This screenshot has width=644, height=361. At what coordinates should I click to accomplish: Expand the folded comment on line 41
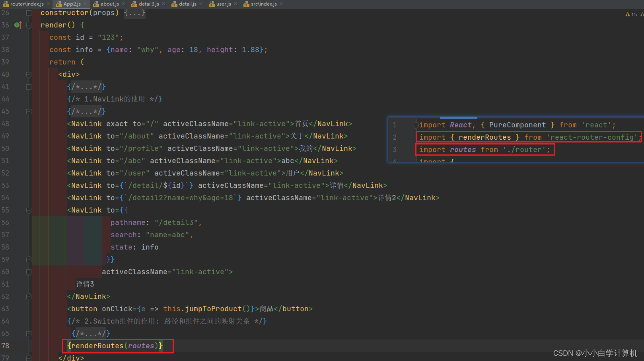coord(29,87)
